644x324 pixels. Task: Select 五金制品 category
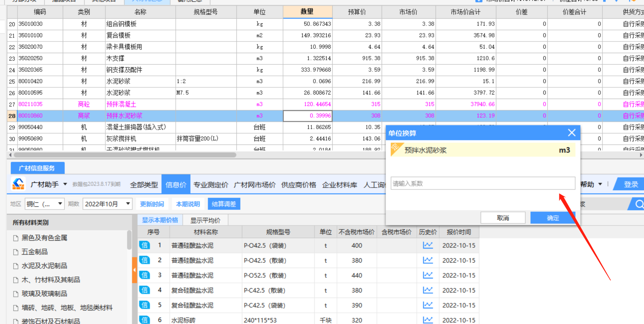pos(34,252)
